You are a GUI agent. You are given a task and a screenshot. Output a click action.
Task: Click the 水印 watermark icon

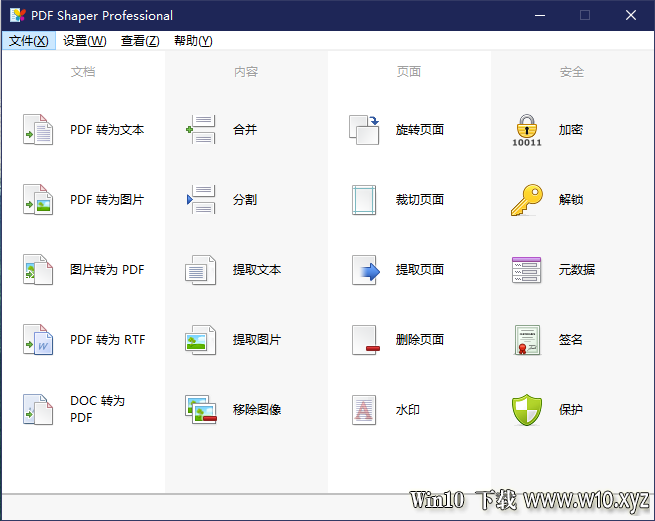364,409
